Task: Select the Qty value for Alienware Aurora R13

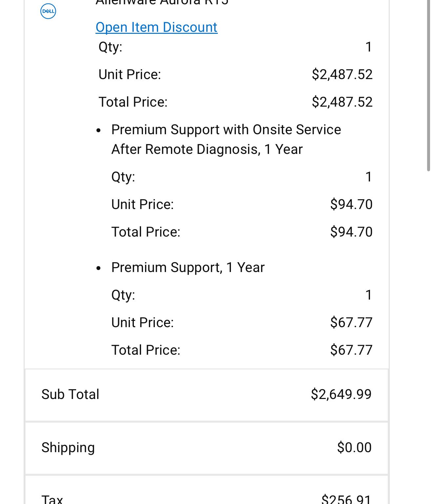Action: click(x=368, y=47)
